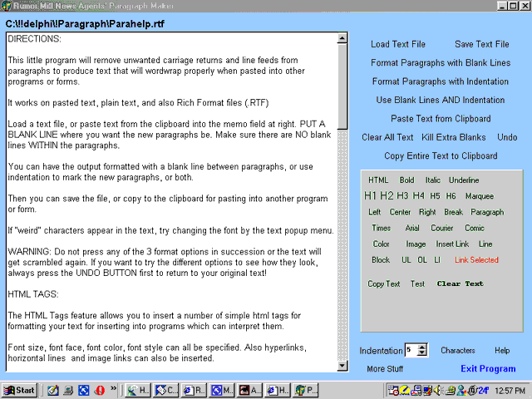This screenshot has width=532, height=399.
Task: Click the bold Clear Text button
Action: tap(460, 283)
